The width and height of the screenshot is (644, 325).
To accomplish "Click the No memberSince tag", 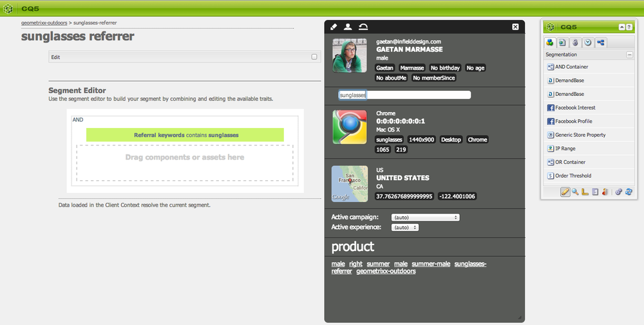I will click(434, 78).
